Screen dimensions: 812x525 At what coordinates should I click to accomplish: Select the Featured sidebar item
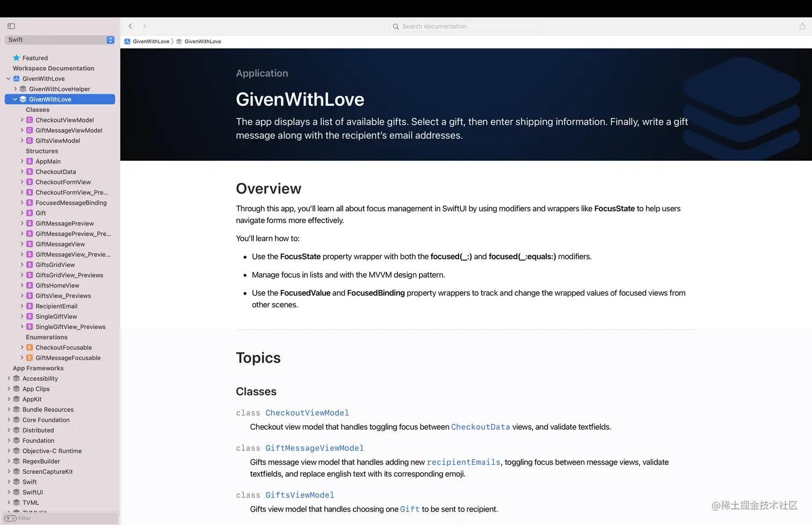pyautogui.click(x=35, y=58)
